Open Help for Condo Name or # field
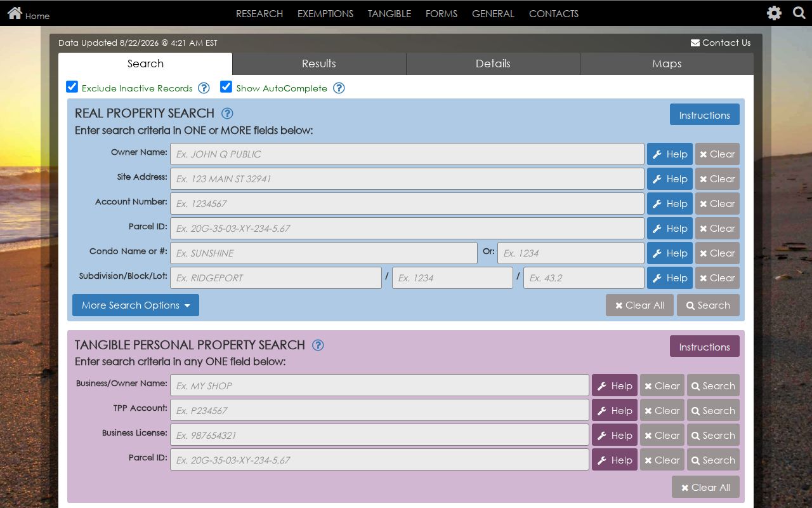 pos(670,253)
